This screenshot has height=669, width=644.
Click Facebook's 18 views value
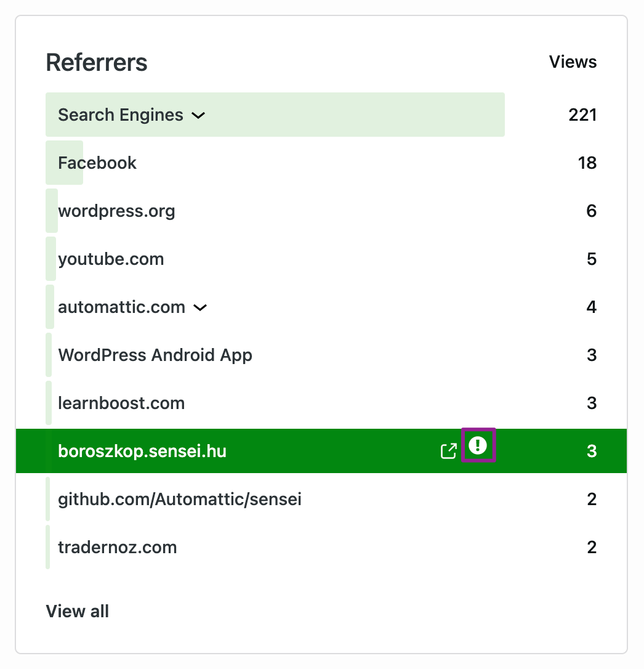[x=587, y=163]
